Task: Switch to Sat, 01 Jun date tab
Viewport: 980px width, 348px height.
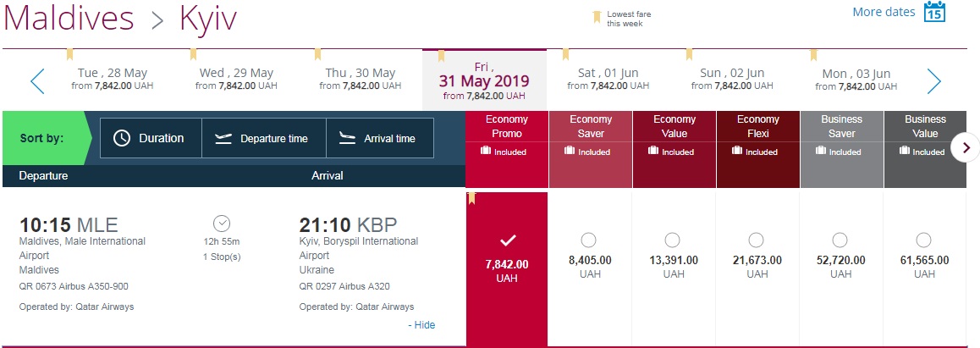Action: (x=608, y=79)
